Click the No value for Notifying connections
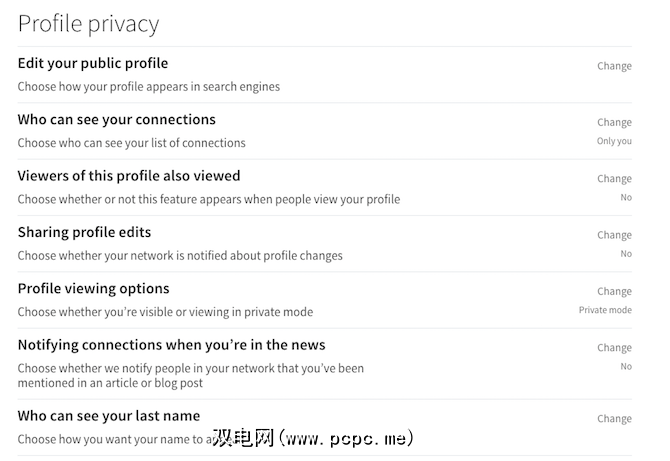 (x=626, y=367)
